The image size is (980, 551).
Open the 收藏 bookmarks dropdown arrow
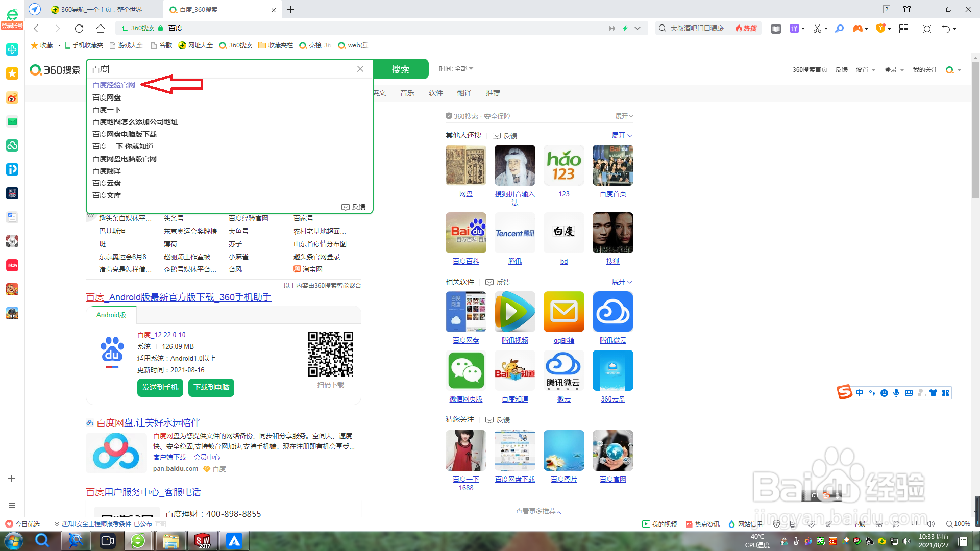coord(59,45)
